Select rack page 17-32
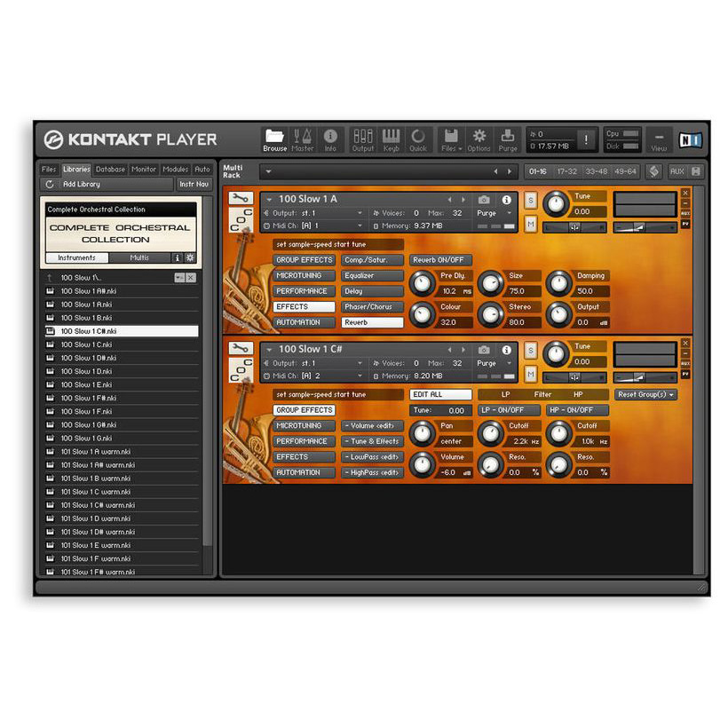 [x=567, y=171]
